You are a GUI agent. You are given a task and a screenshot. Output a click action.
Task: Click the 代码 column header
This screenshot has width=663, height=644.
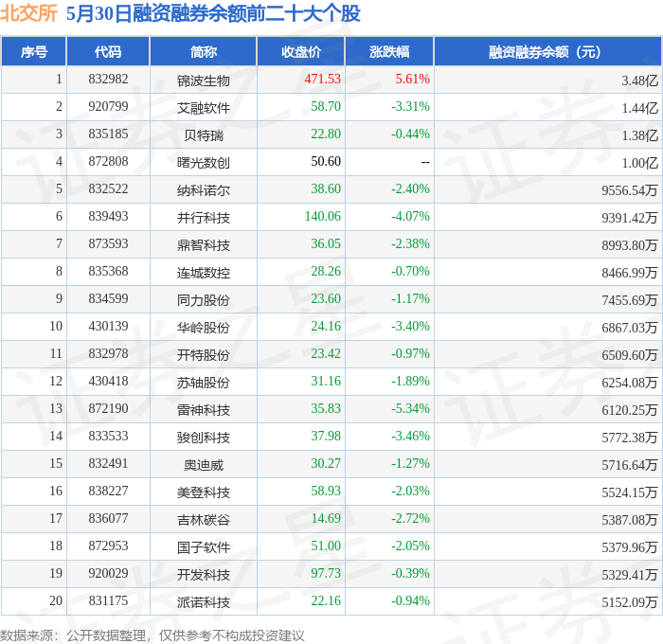[108, 51]
